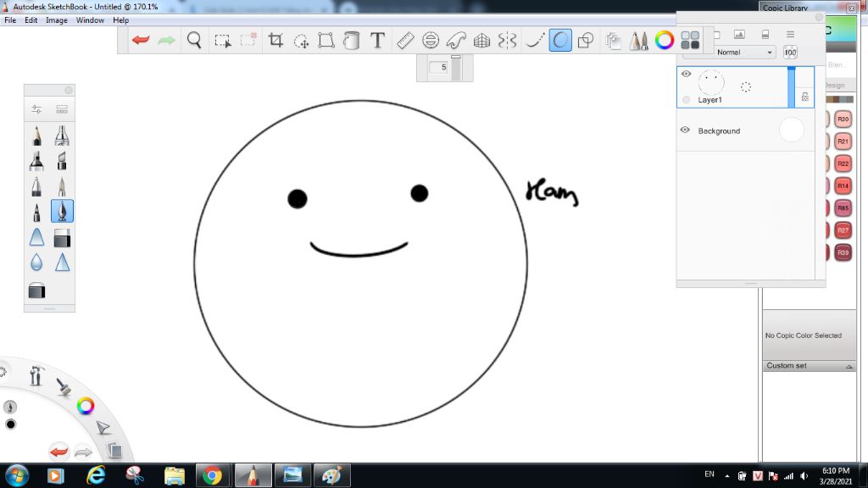Open the Edit menu

31,20
